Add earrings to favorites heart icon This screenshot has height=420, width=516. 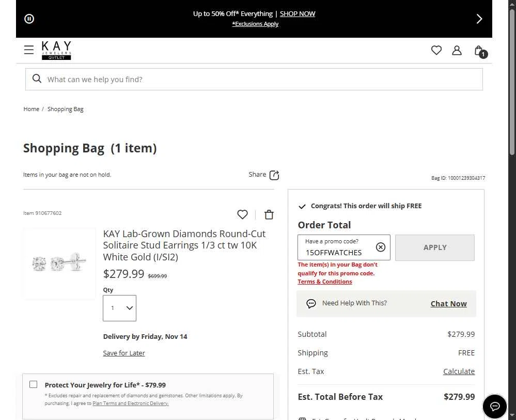(x=243, y=214)
